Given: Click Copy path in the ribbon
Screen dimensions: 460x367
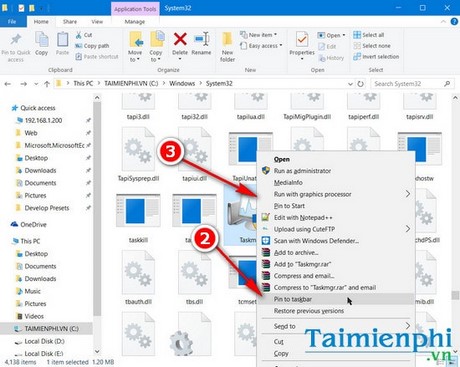Looking at the screenshot, I should point(92,46).
